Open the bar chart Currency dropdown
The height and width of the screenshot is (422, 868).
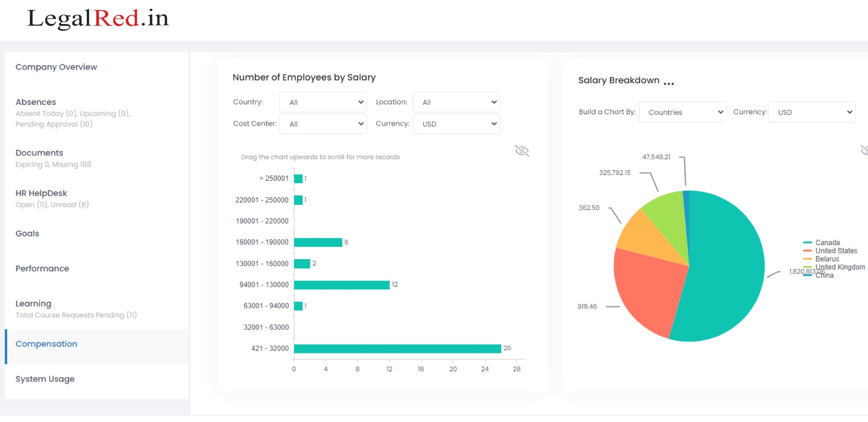456,124
